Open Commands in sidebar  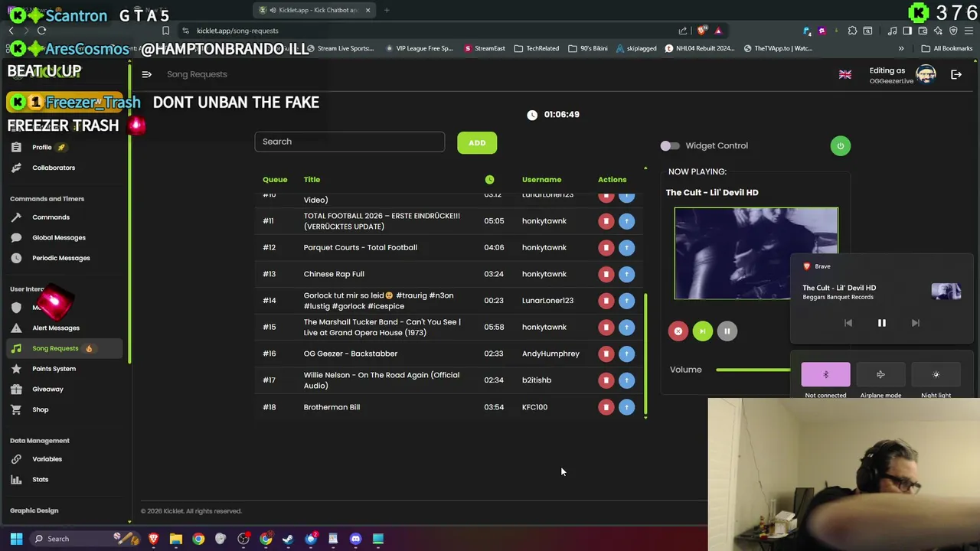point(51,217)
